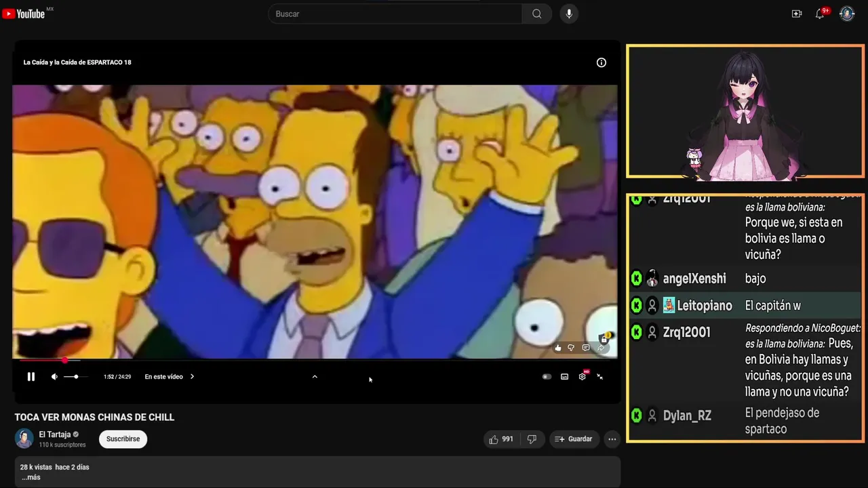Click the magnifier search button

coord(536,14)
